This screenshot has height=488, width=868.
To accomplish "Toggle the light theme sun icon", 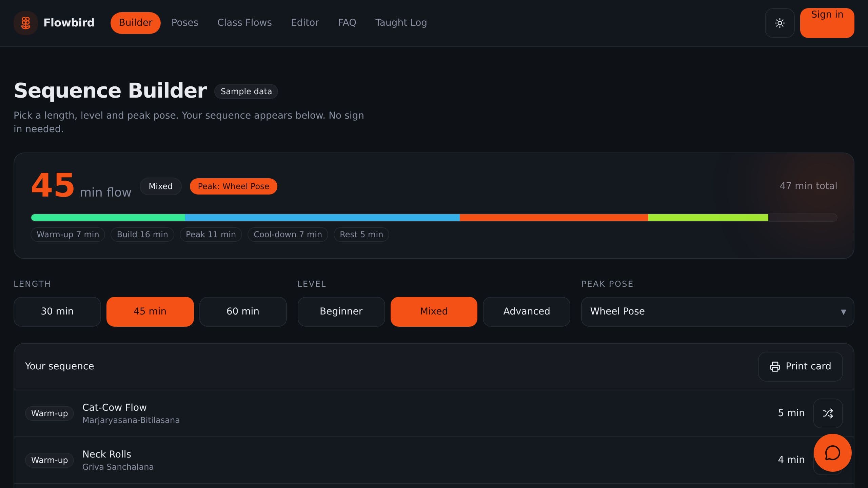I will click(780, 23).
